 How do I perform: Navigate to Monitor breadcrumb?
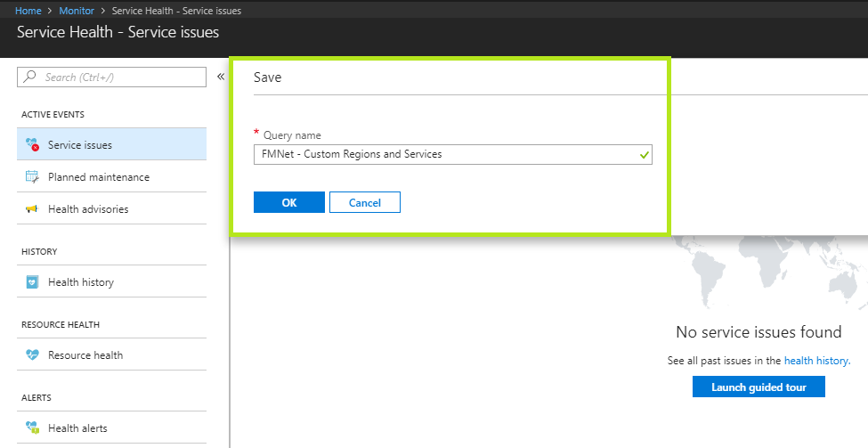tap(77, 11)
